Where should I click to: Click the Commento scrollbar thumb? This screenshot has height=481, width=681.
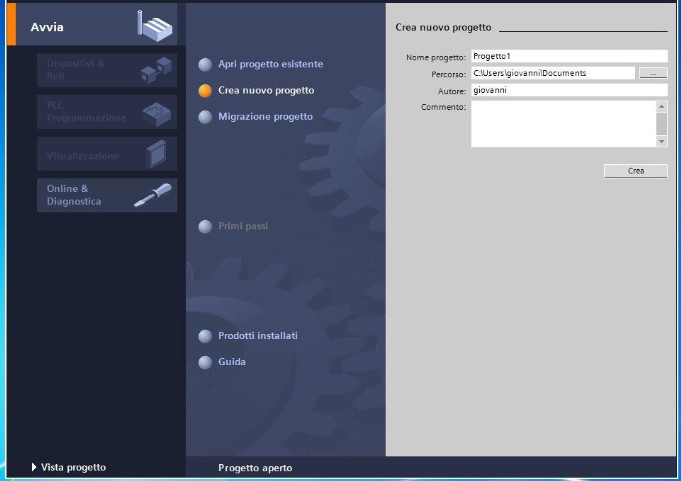click(x=661, y=124)
